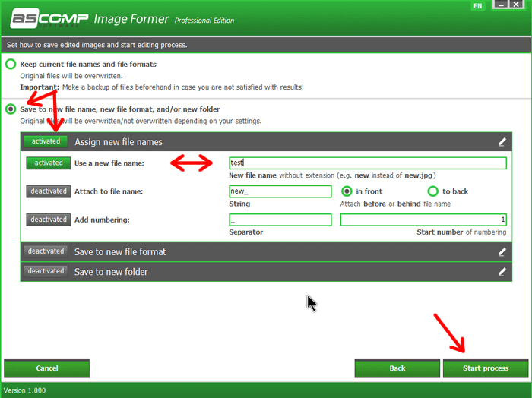Viewport: 532px width, 398px height.
Task: Click the 'New file name without extension' hint
Action: click(332, 175)
